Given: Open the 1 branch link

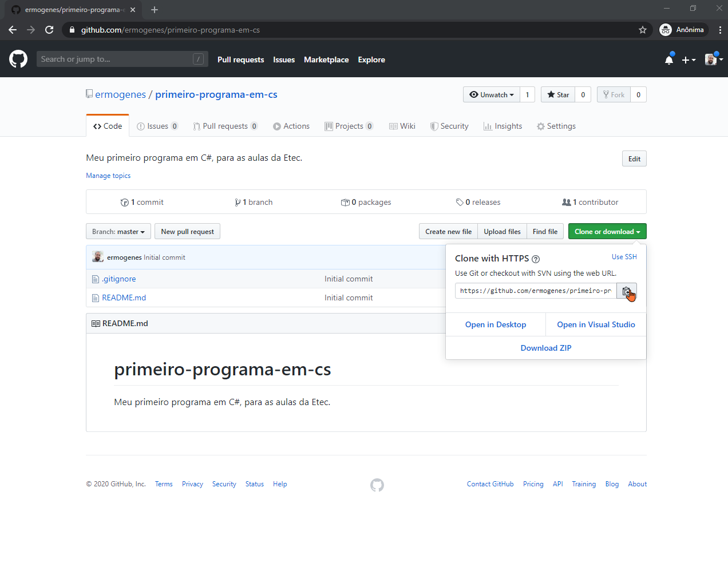Looking at the screenshot, I should 254,202.
